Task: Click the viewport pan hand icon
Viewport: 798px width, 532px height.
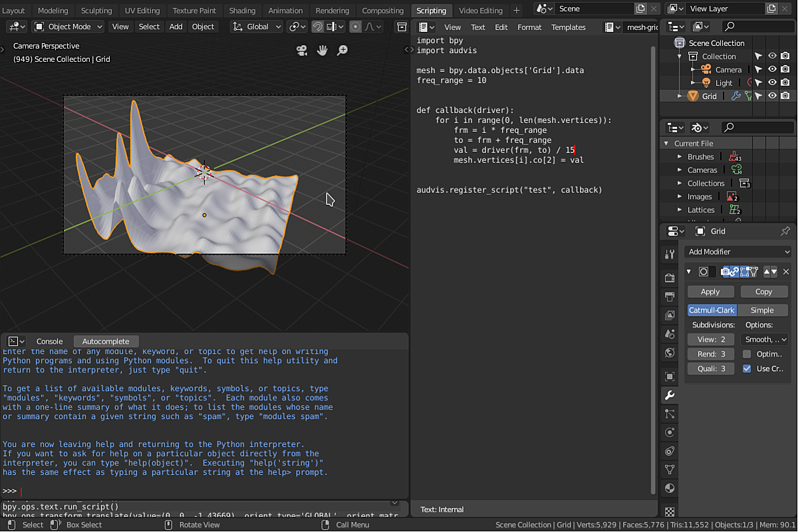Action: click(x=322, y=51)
